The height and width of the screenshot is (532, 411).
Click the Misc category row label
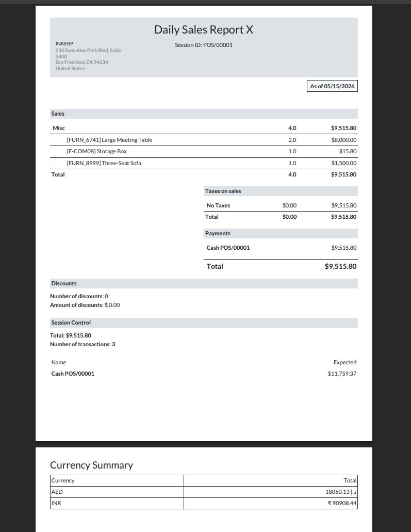pos(59,128)
